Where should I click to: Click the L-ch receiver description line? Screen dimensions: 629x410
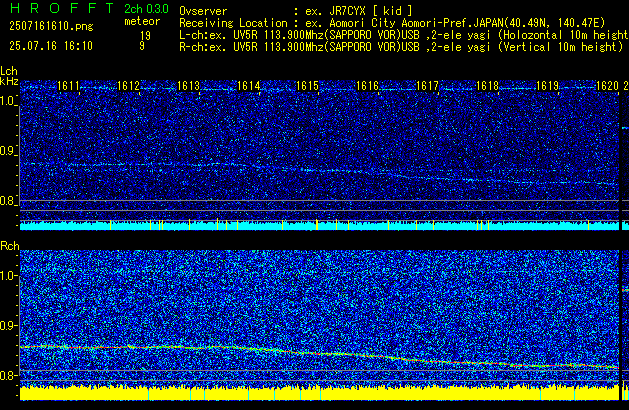404,35
